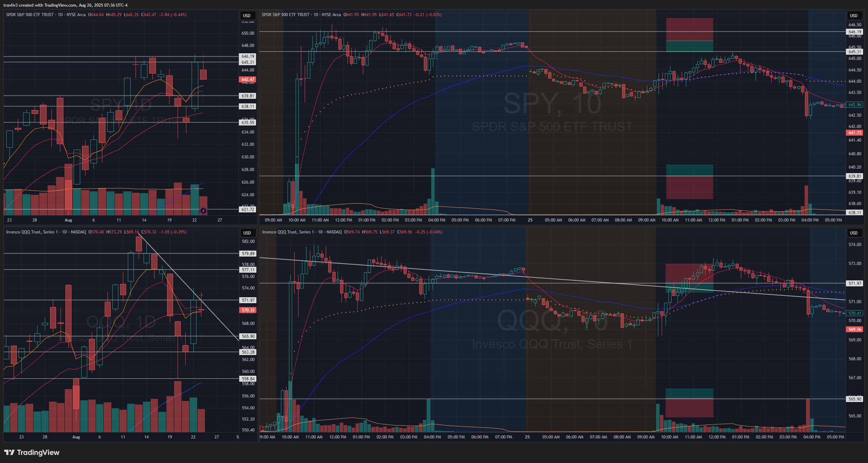Open USD currency selector on SPY 1D chart

tap(247, 15)
